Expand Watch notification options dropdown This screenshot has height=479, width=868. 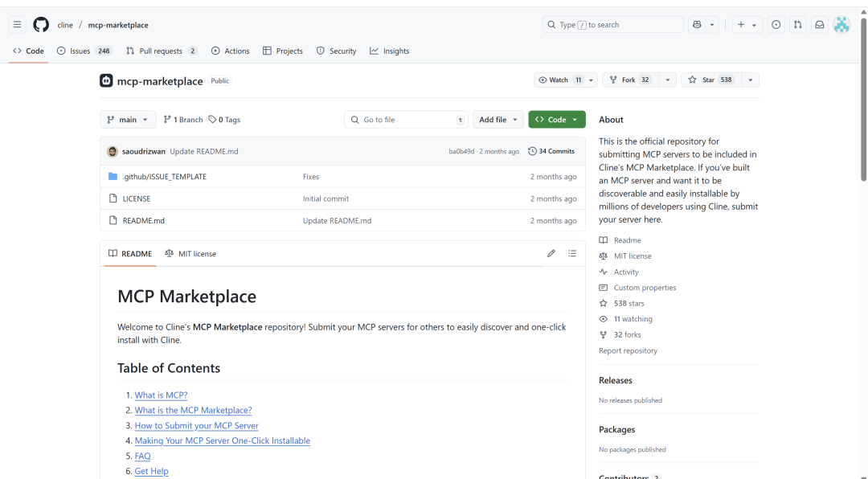(592, 80)
